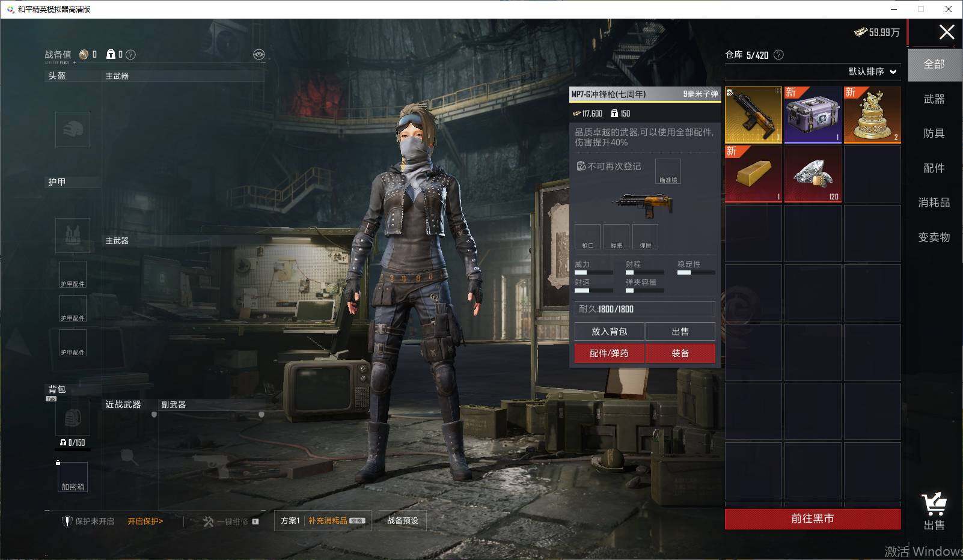Open 配件/弹药 for the MP7
The image size is (963, 560).
tap(609, 353)
